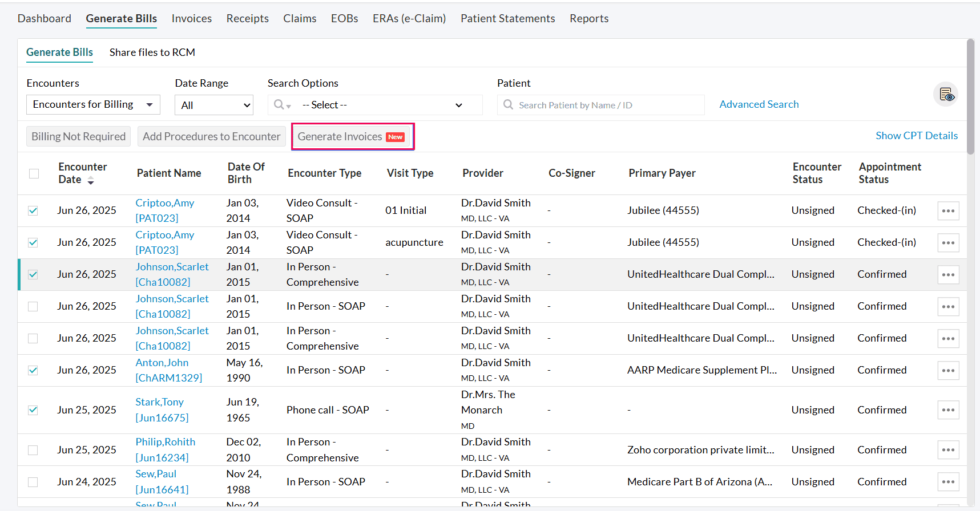Click Show CPT Details link
The height and width of the screenshot is (511, 980).
point(917,136)
